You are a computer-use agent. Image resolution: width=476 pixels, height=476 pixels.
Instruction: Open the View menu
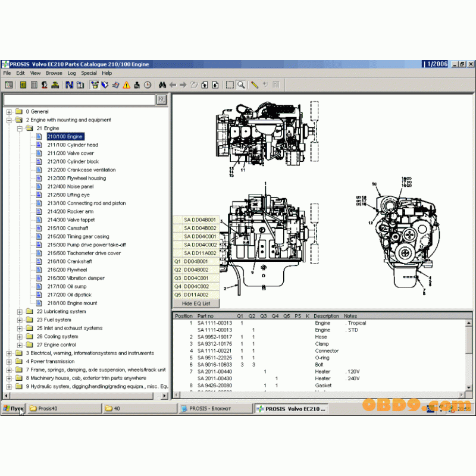[35, 73]
